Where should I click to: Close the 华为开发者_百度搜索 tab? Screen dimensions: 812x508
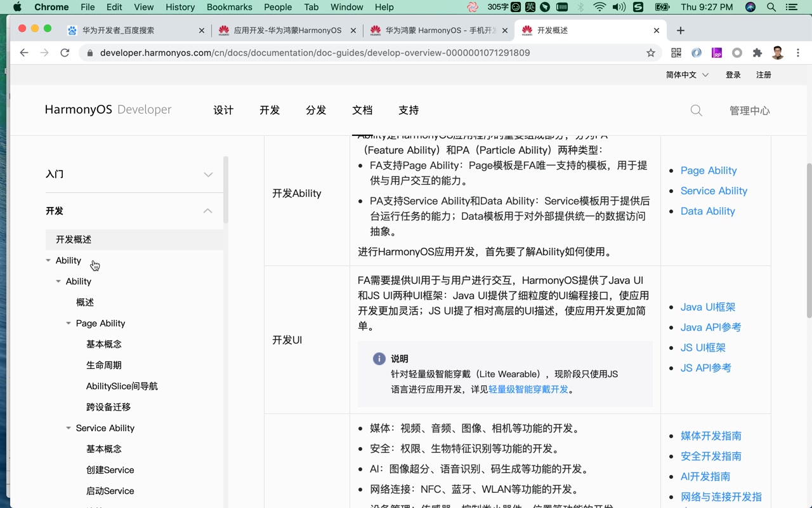click(202, 30)
